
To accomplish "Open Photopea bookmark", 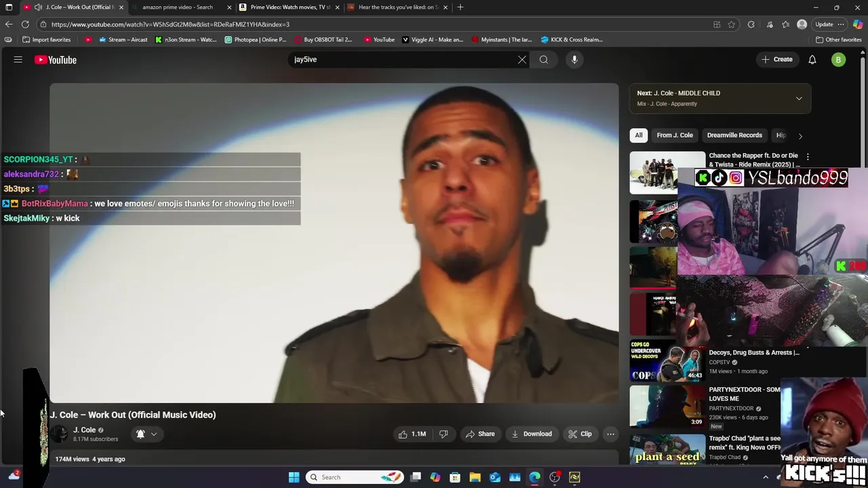I will (256, 39).
